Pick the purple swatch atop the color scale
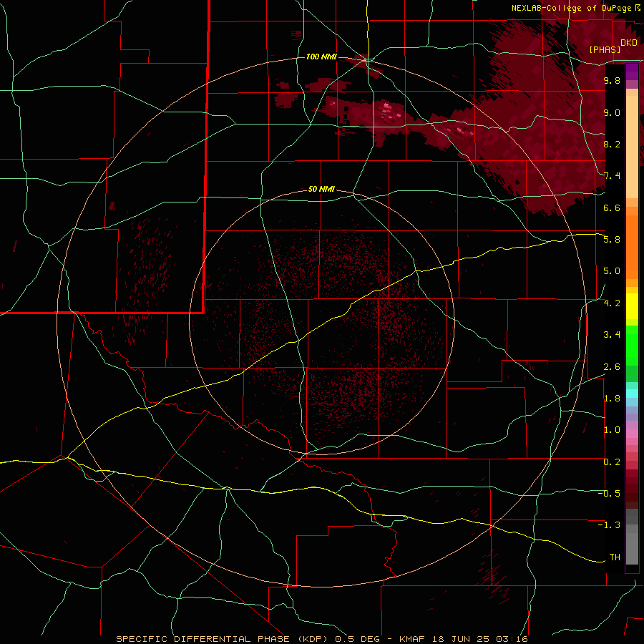Viewport: 644px width, 644px height. click(632, 72)
